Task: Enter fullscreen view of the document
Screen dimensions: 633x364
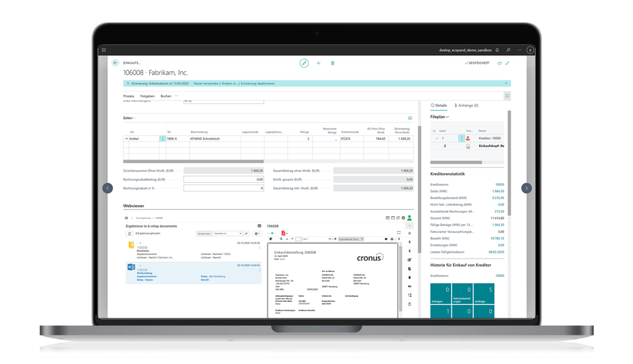Action: click(399, 233)
